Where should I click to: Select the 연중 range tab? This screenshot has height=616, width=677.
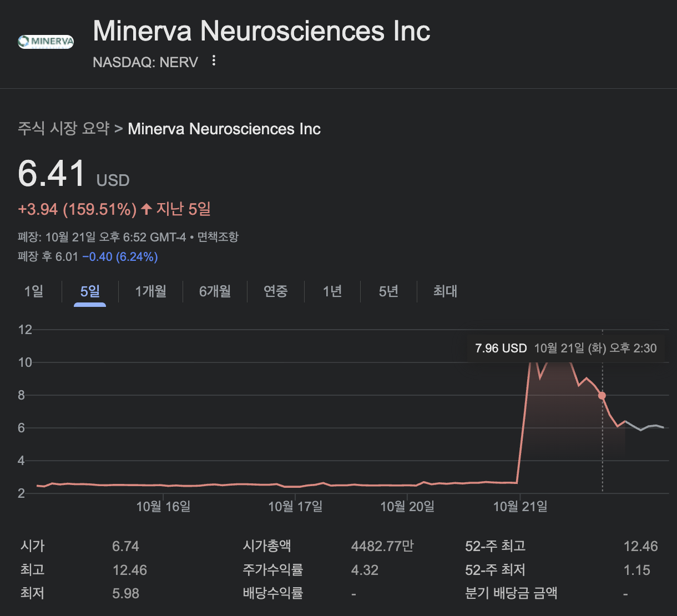click(x=275, y=291)
